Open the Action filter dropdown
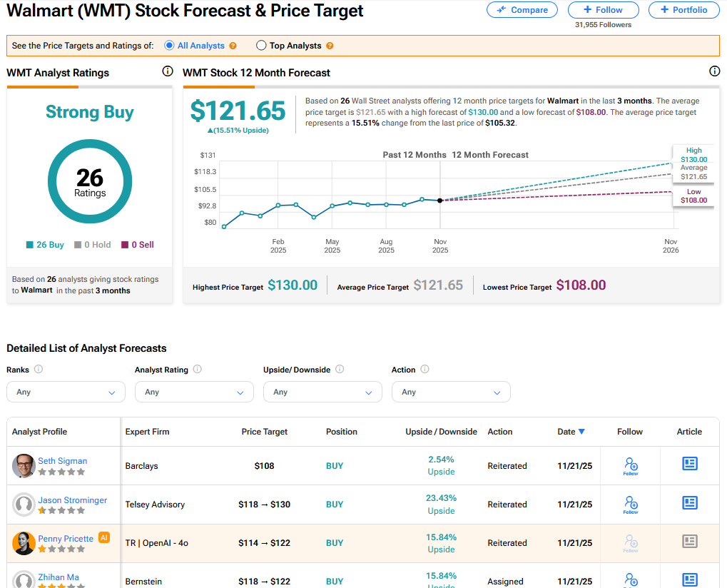727x588 pixels. tap(451, 392)
